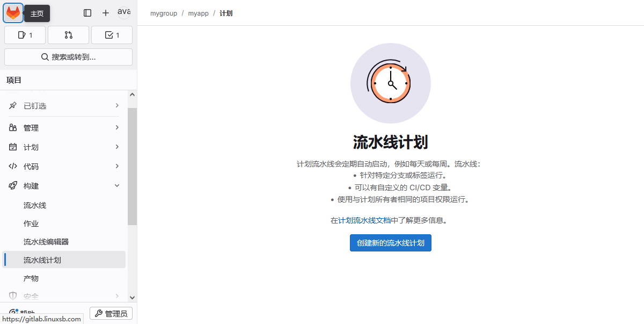Click the sidebar scroll down arrow
The width and height of the screenshot is (644, 324).
point(132,297)
